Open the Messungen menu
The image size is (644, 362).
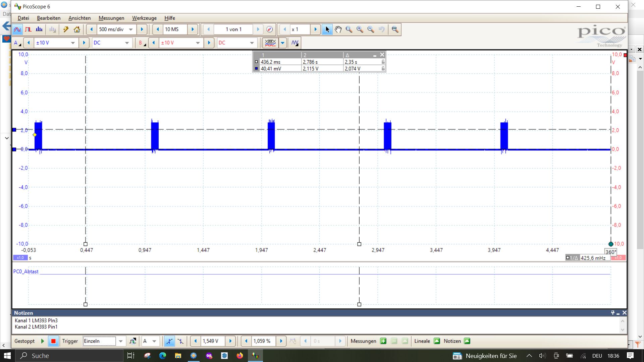111,18
